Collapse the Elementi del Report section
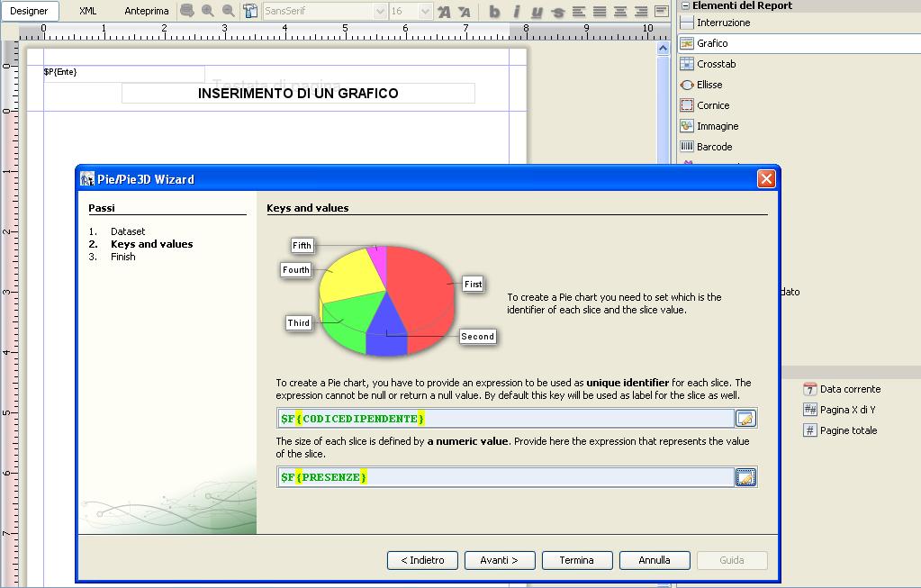This screenshot has height=588, width=921. pyautogui.click(x=685, y=5)
